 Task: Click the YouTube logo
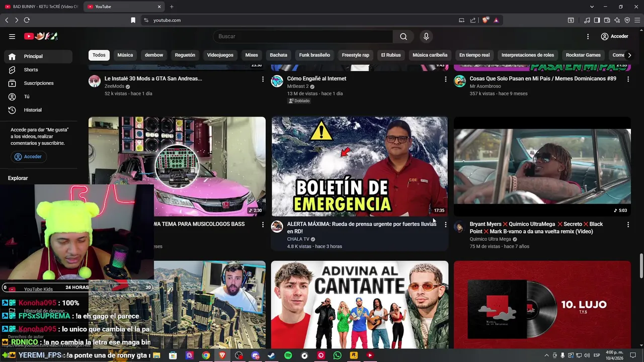click(41, 36)
